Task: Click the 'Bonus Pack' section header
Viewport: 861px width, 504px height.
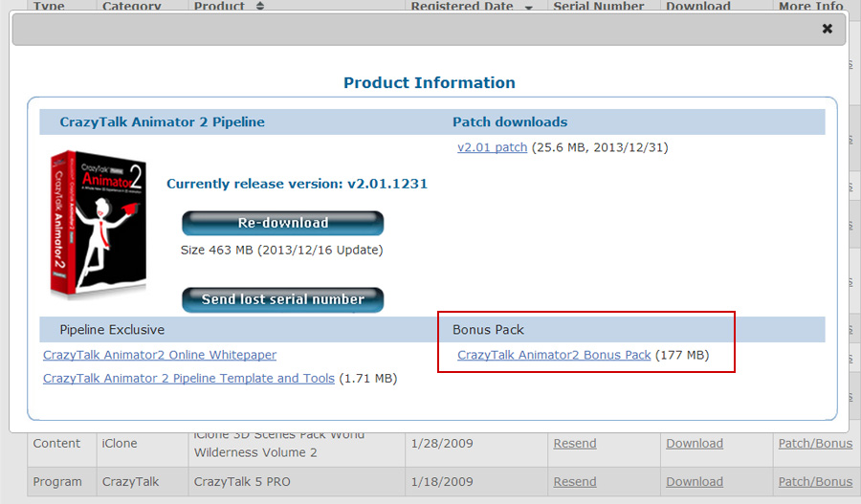Action: click(488, 329)
